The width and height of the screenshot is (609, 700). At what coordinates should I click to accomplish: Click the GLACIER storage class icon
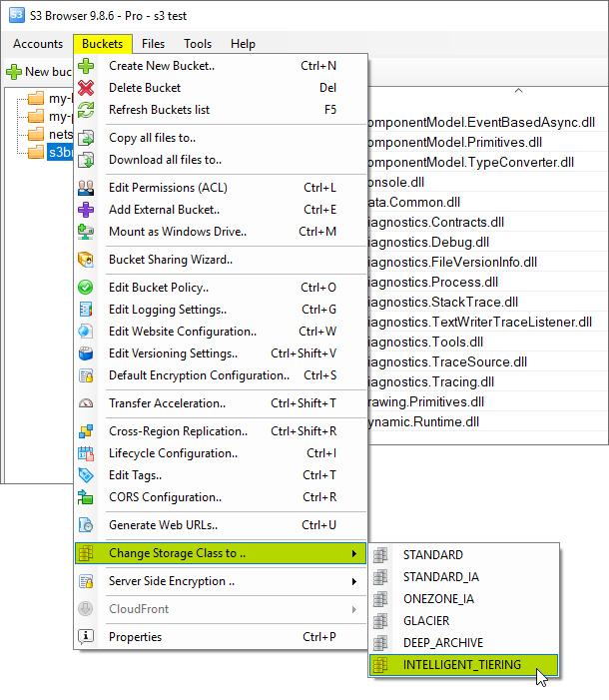pos(380,621)
